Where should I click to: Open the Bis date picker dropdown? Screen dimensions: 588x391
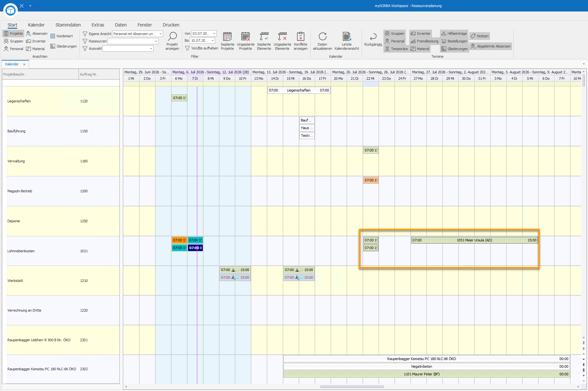coord(213,41)
